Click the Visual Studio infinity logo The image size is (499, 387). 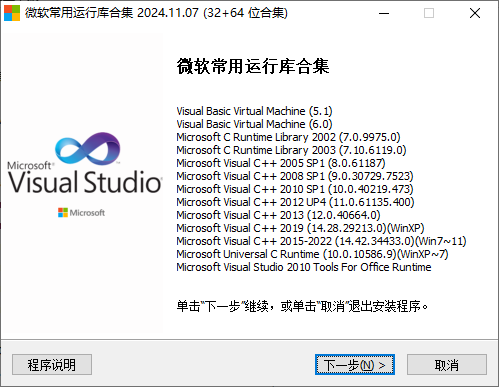coord(88,148)
